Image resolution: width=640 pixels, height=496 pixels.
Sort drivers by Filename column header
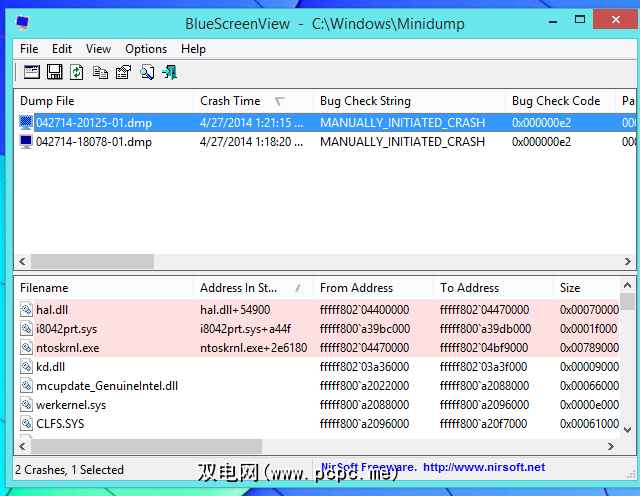(45, 288)
